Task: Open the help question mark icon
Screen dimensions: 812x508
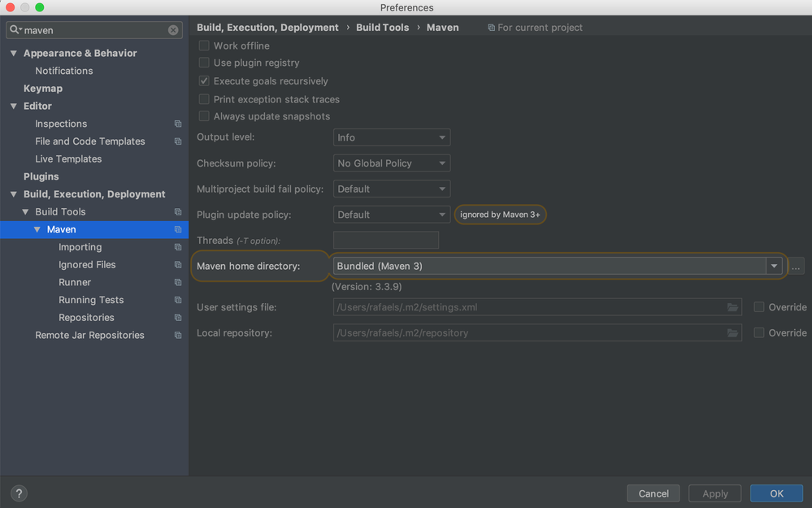Action: click(18, 493)
